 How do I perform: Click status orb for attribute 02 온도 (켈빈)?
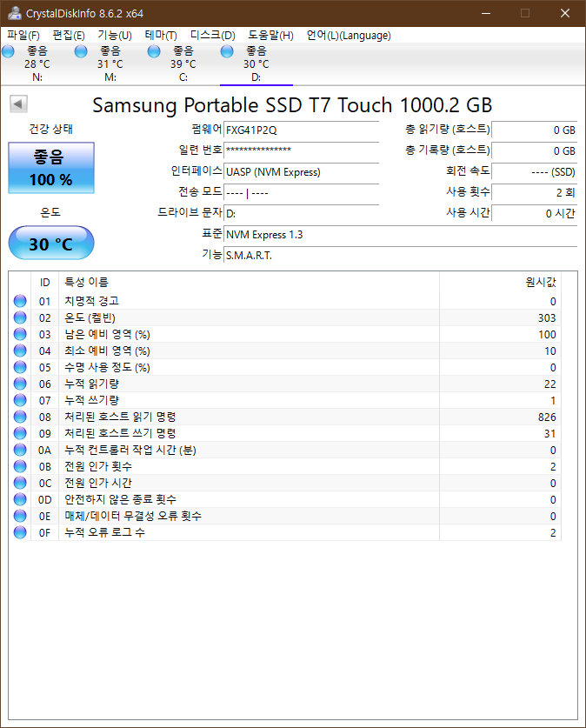pyautogui.click(x=20, y=317)
